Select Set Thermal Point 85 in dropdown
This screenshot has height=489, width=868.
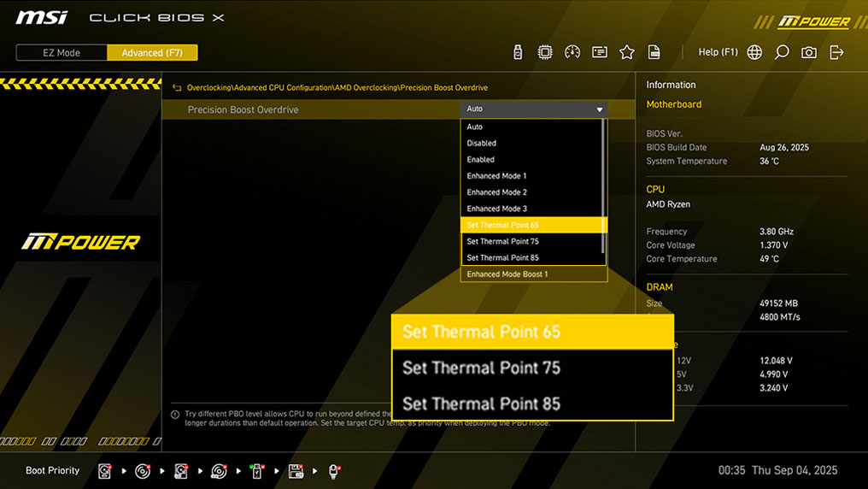click(x=533, y=257)
